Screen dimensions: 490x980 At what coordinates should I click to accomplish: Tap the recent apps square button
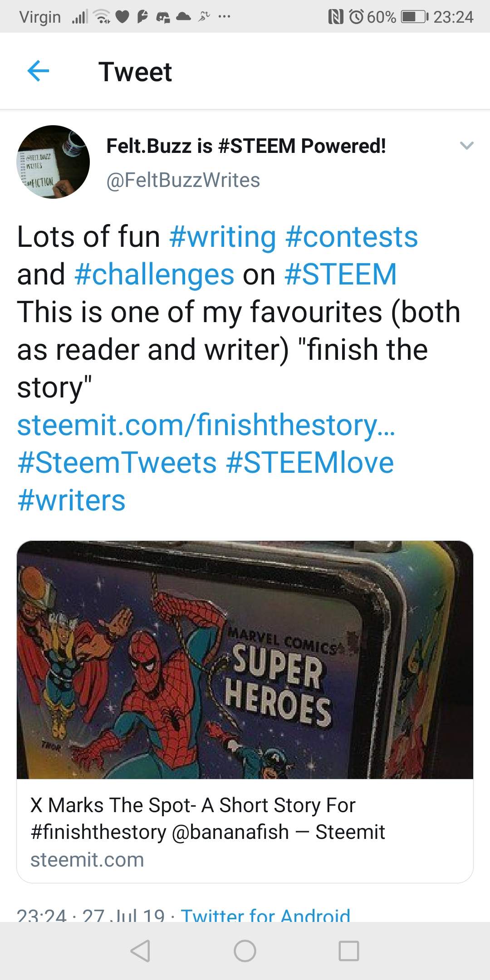(x=349, y=951)
